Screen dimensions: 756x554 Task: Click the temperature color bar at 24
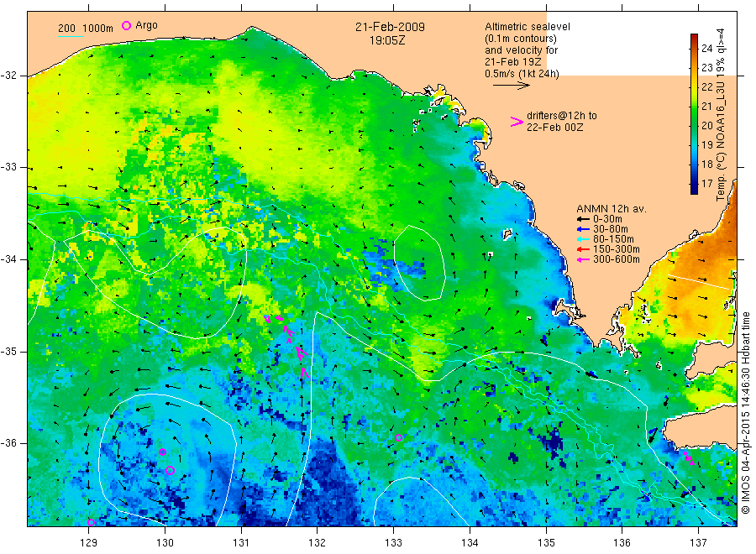click(x=694, y=48)
